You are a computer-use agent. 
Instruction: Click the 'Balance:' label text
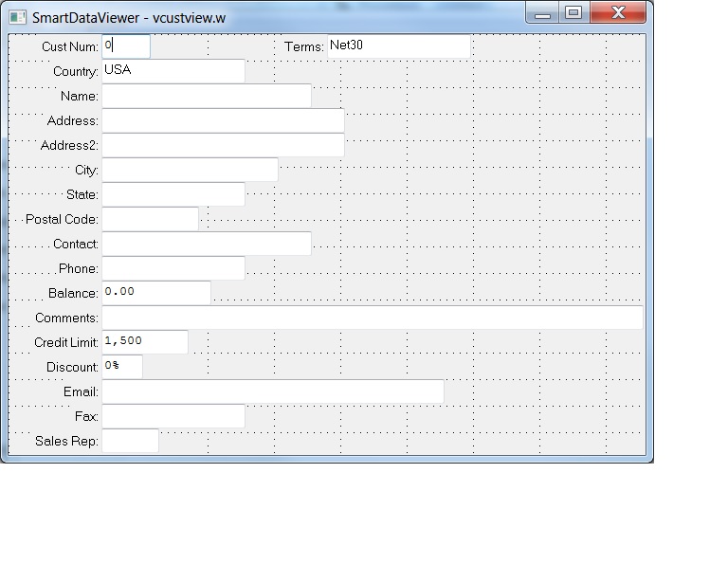click(73, 293)
